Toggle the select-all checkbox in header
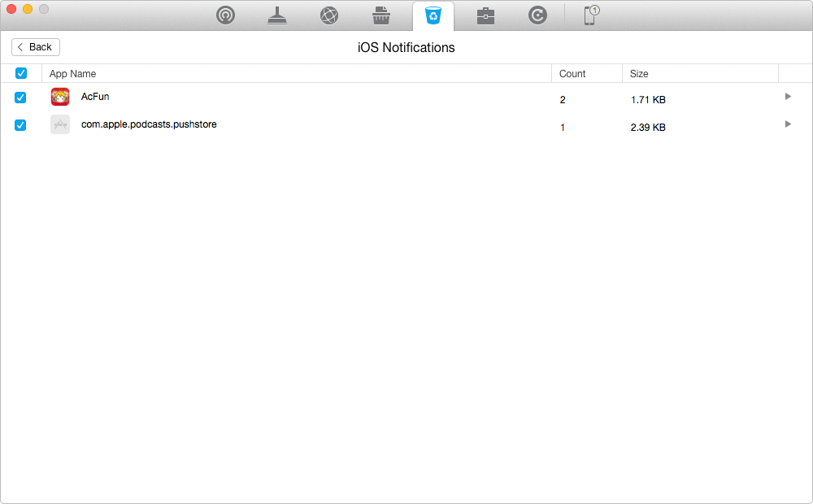This screenshot has height=504, width=813. [21, 73]
